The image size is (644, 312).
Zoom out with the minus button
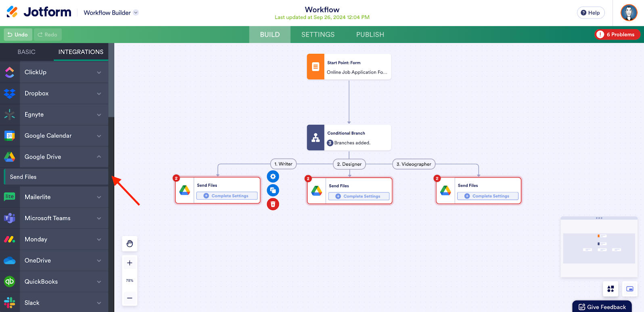pos(130,298)
